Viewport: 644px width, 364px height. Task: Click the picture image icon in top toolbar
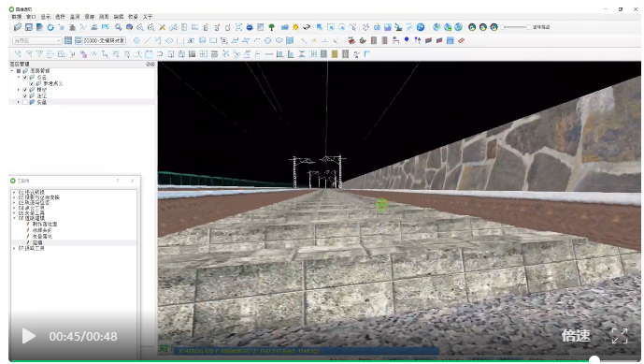coord(387,27)
